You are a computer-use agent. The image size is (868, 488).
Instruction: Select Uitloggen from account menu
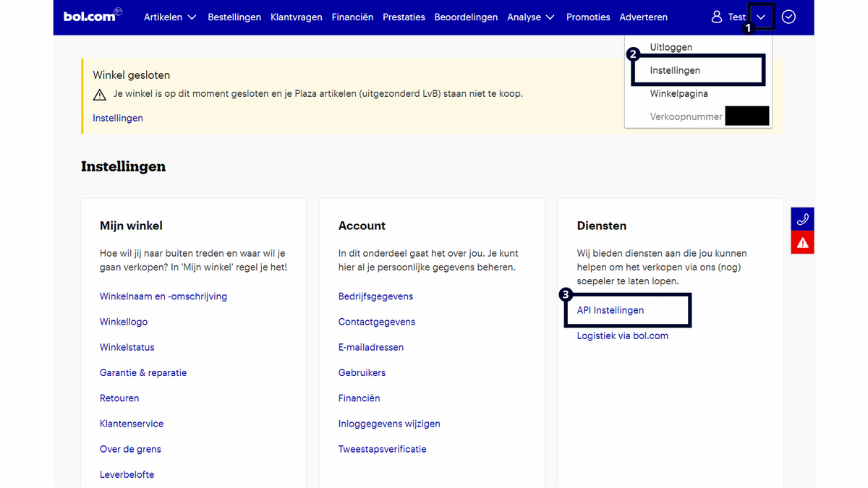click(x=671, y=47)
